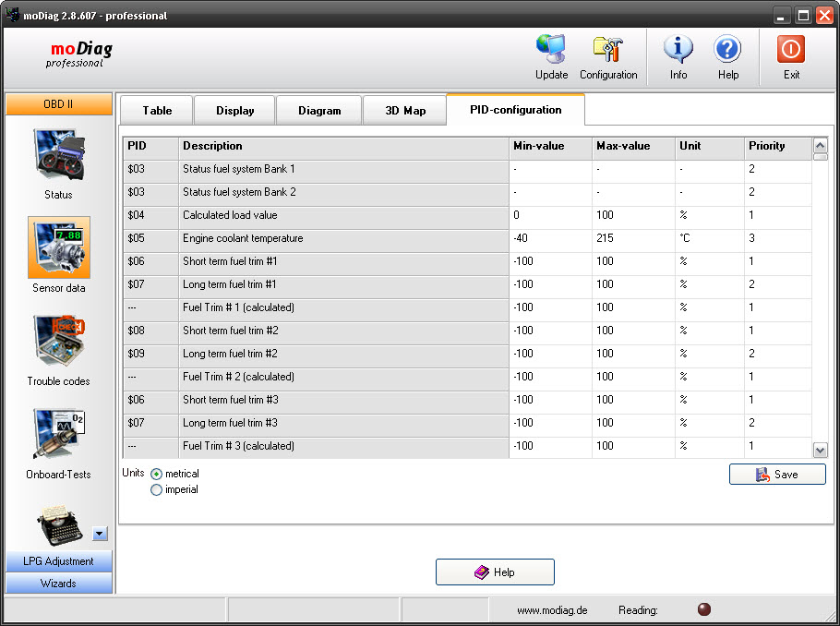Open the Info icon in toolbar
The height and width of the screenshot is (626, 840).
678,49
